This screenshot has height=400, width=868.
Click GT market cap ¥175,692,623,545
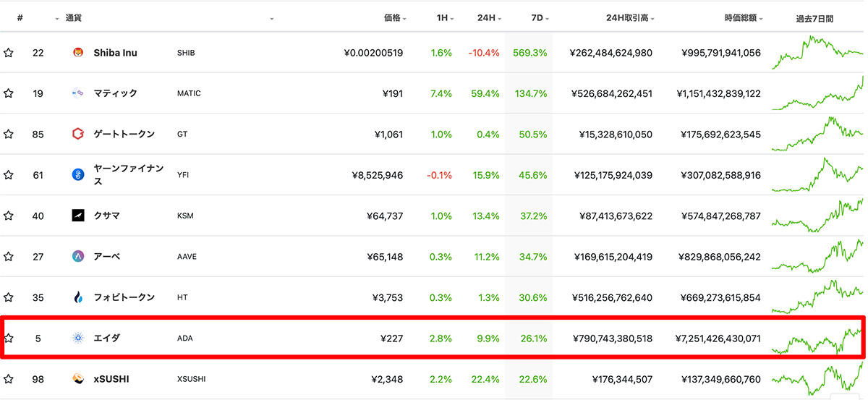tap(721, 134)
